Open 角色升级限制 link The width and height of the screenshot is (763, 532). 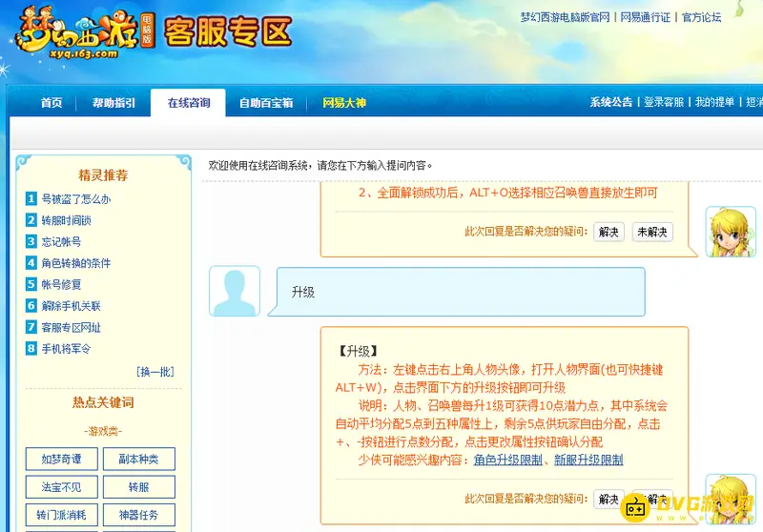tap(508, 460)
